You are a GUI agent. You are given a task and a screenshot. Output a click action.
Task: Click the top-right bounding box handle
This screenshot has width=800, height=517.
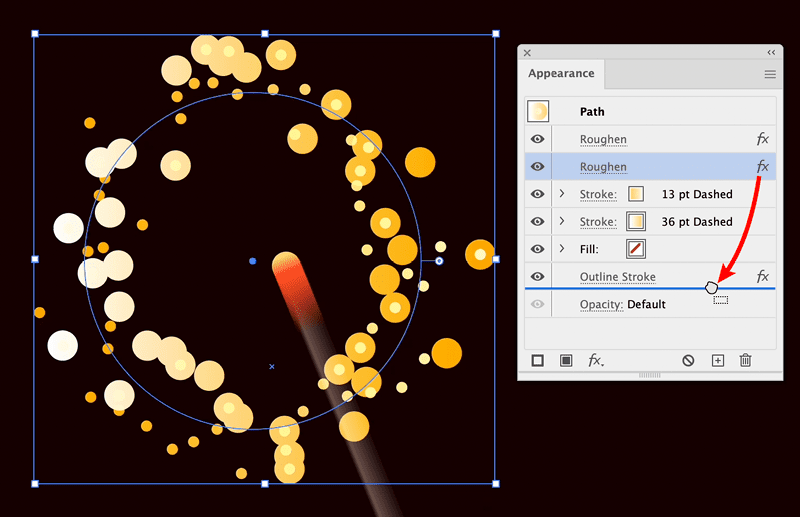(x=495, y=34)
